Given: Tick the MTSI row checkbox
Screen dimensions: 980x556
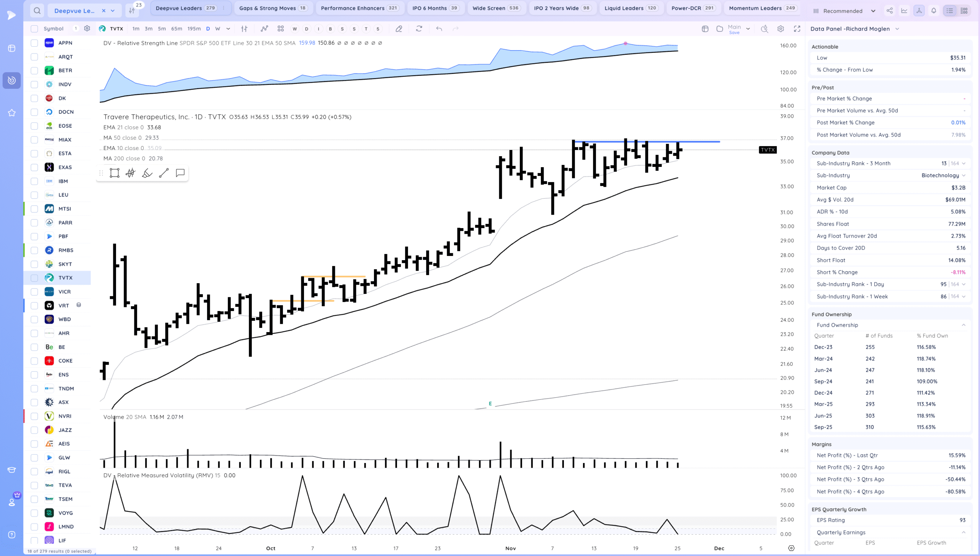Looking at the screenshot, I should (x=34, y=209).
